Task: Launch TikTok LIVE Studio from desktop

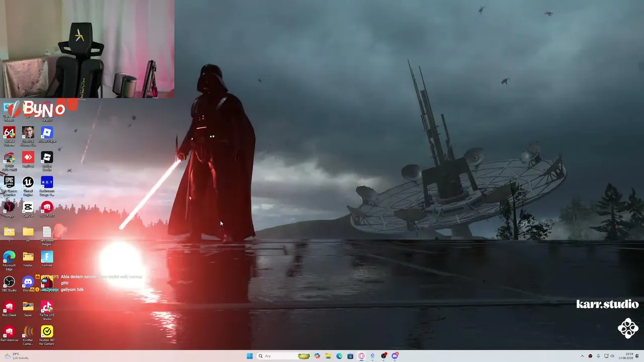Action: pyautogui.click(x=47, y=311)
